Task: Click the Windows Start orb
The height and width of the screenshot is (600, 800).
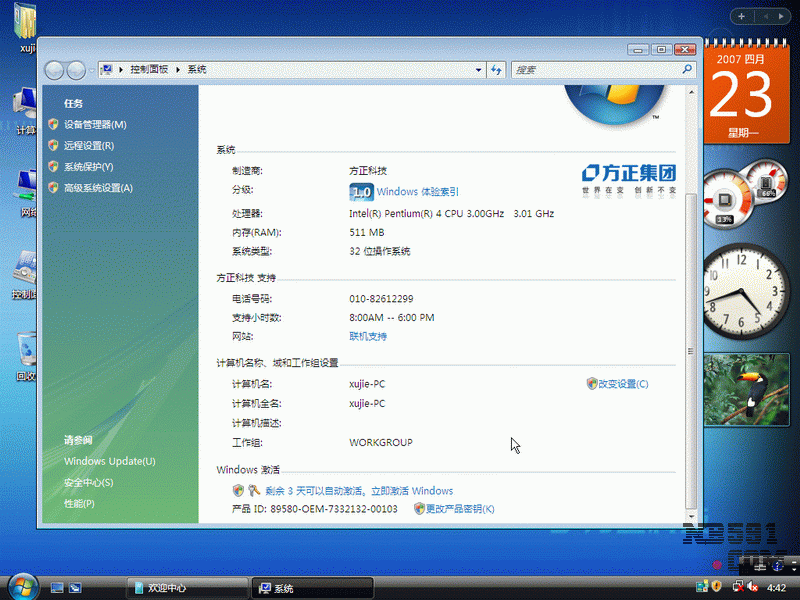Action: pos(21,586)
